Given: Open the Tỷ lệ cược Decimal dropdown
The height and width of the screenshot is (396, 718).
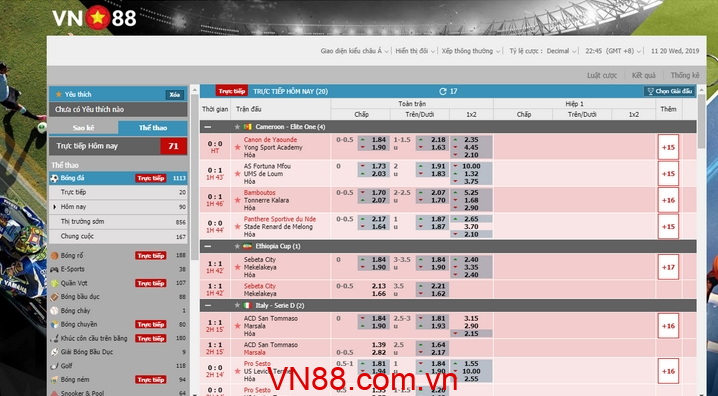Looking at the screenshot, I should coord(543,51).
